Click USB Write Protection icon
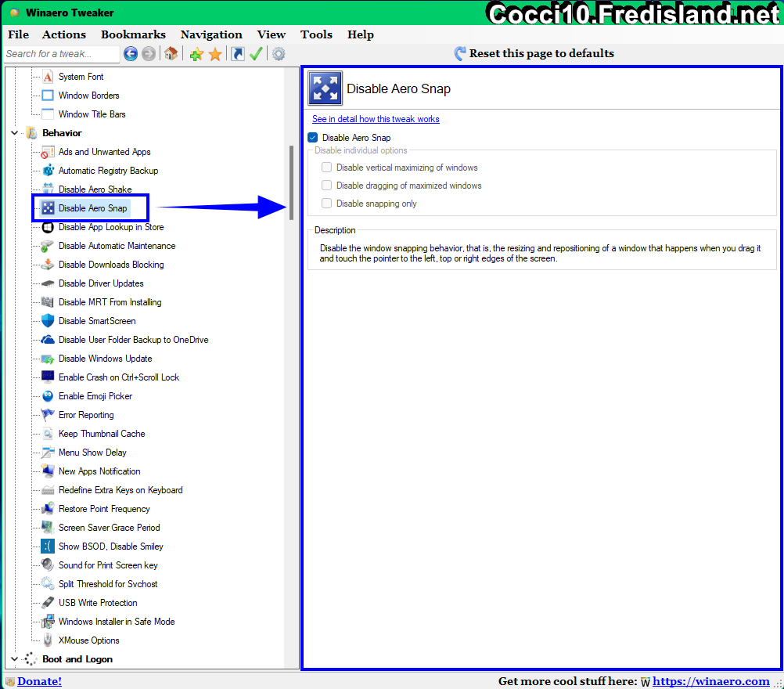The height and width of the screenshot is (689, 784). (48, 603)
